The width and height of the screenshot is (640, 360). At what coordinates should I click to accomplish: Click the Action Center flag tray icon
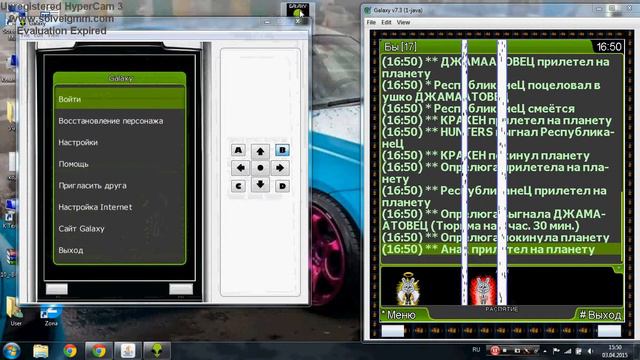556,351
